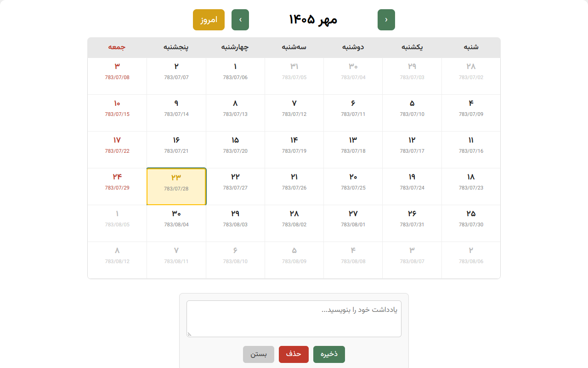The image size is (588, 368).
Task: Click the پنجشنبه weekday header
Action: click(176, 47)
